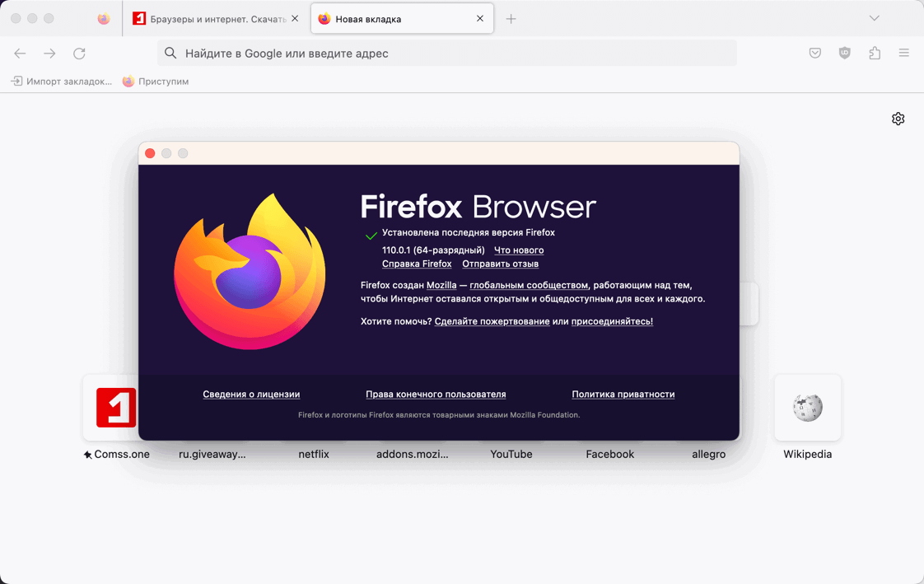Click the allegro shortcut label
This screenshot has height=584, width=924.
(x=708, y=455)
